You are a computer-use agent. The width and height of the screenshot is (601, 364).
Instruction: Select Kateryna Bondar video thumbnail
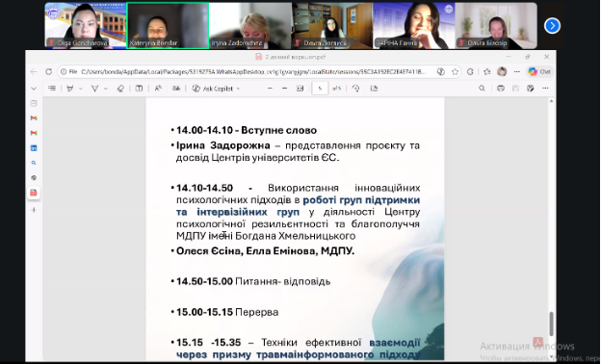pyautogui.click(x=168, y=25)
